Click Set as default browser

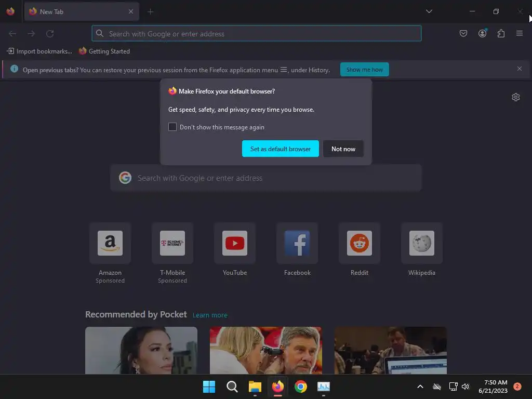pos(280,149)
